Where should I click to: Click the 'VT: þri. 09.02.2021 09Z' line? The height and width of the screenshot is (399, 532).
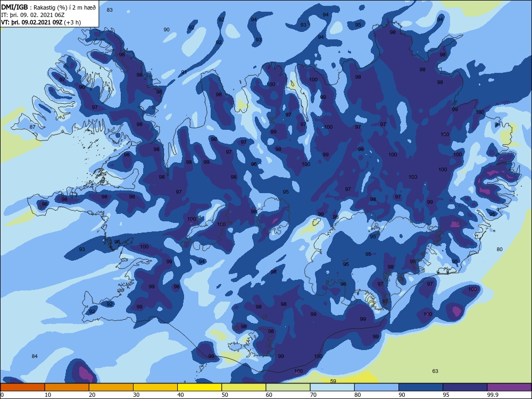point(32,23)
